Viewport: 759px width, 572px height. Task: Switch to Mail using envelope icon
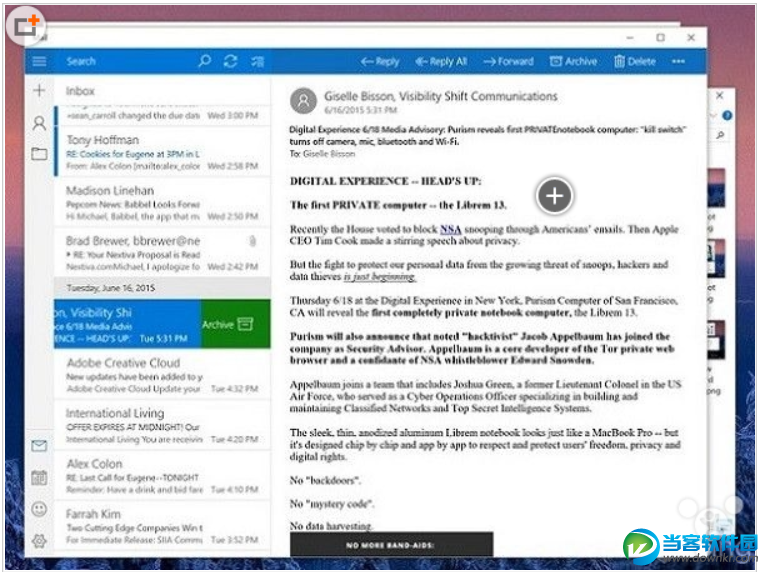point(39,446)
